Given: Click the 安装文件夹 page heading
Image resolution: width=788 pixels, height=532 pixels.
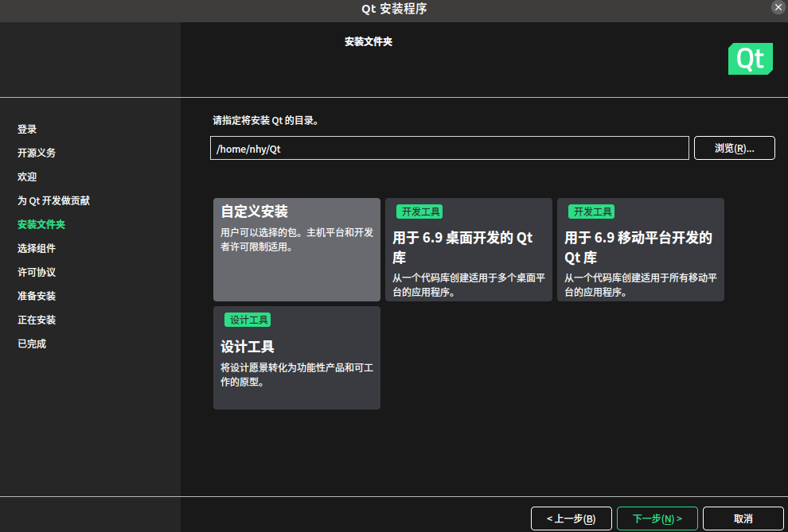Looking at the screenshot, I should [369, 42].
